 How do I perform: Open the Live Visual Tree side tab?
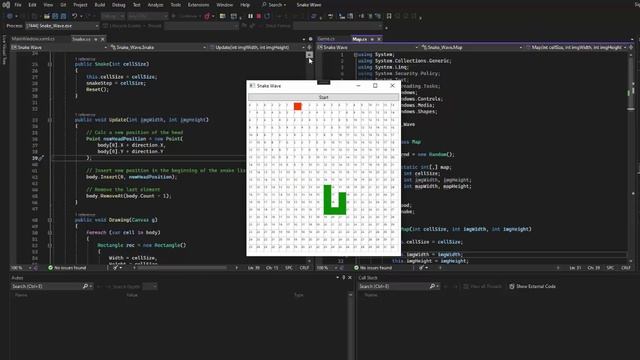click(4, 50)
